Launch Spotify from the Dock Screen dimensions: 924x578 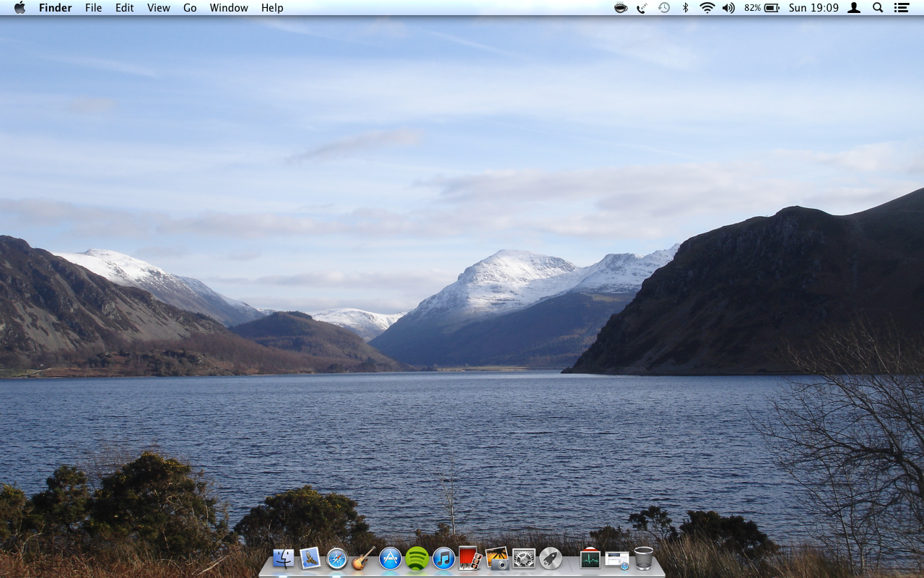(417, 558)
